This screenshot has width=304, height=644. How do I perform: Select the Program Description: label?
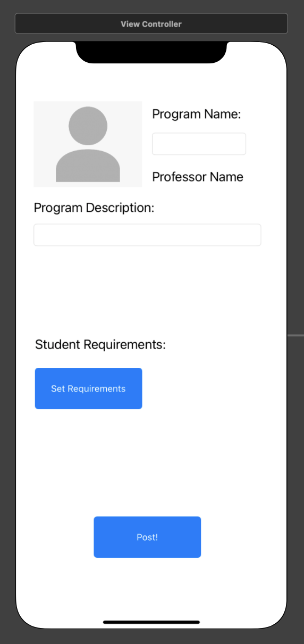click(94, 208)
